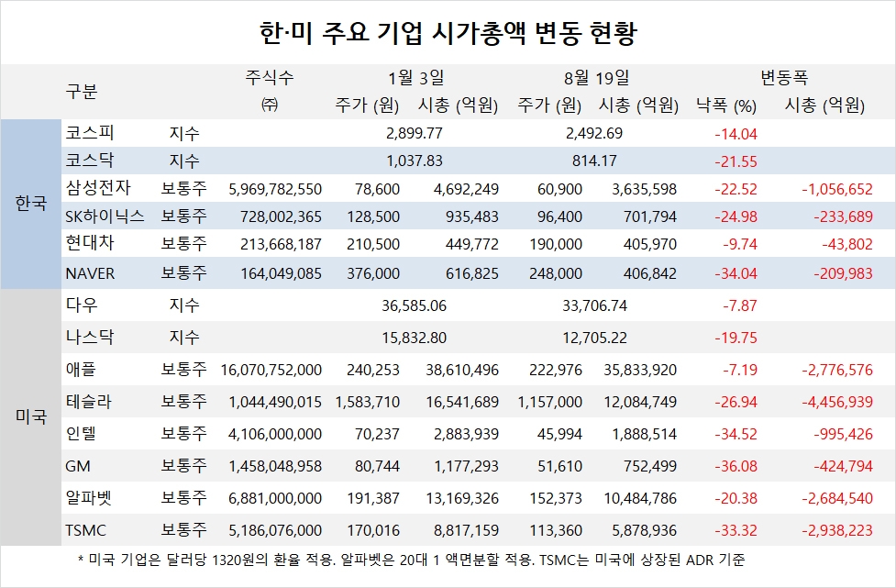Screen dimensions: 896x588
Task: Click the 한국 group cell
Action: pyautogui.click(x=31, y=204)
